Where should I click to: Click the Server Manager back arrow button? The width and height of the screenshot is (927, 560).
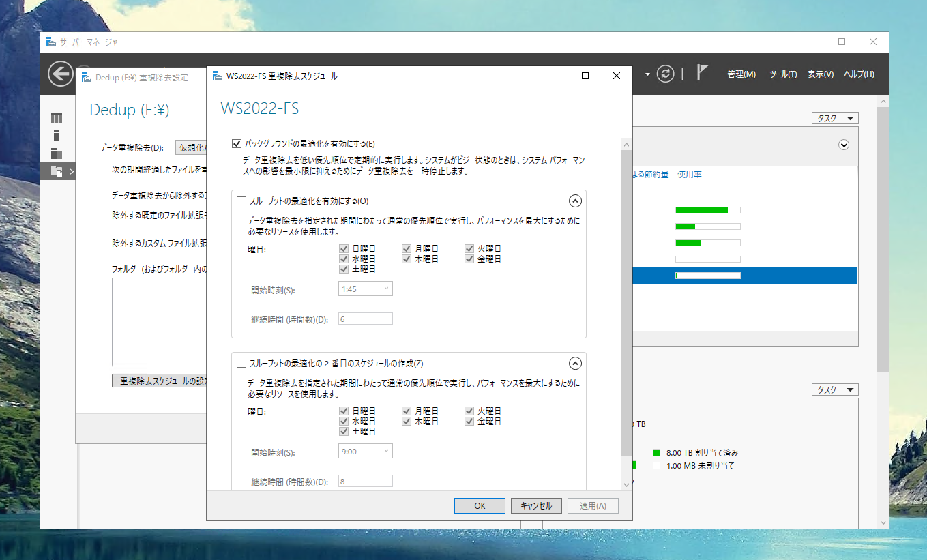61,74
